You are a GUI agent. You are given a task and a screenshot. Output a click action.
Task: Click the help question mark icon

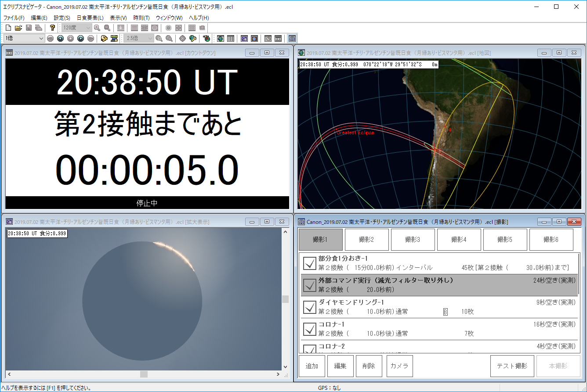pos(53,28)
